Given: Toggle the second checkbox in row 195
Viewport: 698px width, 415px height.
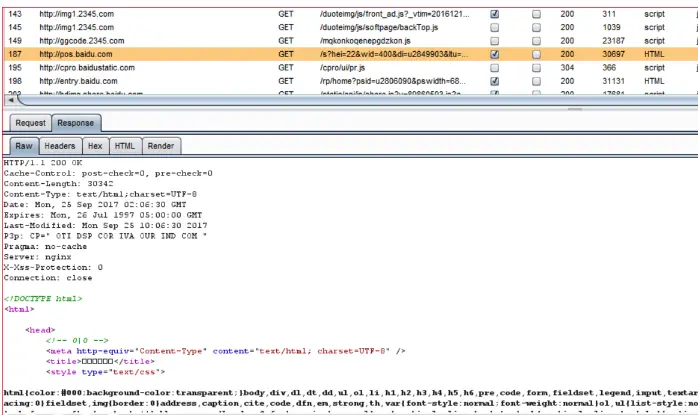Looking at the screenshot, I should [x=536, y=68].
